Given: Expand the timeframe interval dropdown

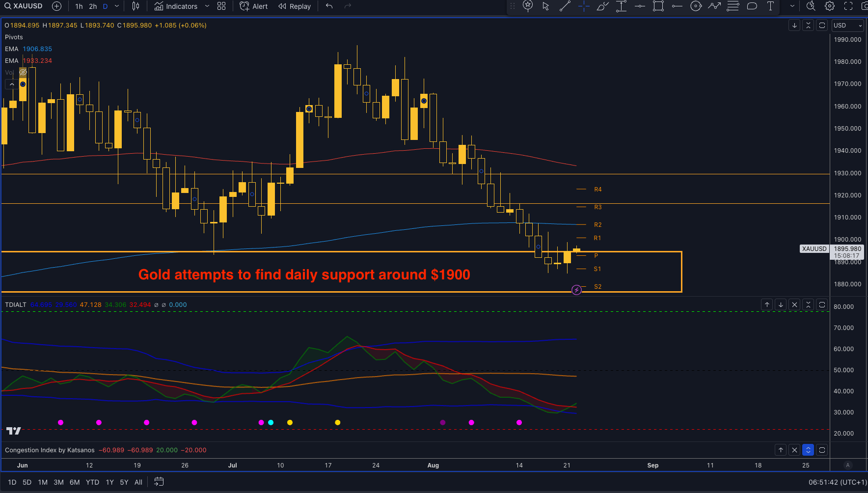Looking at the screenshot, I should [117, 6].
